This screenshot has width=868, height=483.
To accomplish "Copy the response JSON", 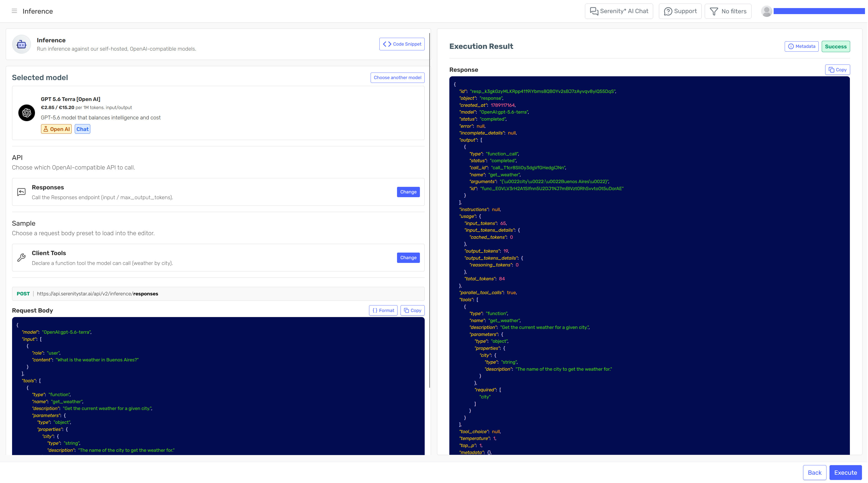I will click(837, 70).
